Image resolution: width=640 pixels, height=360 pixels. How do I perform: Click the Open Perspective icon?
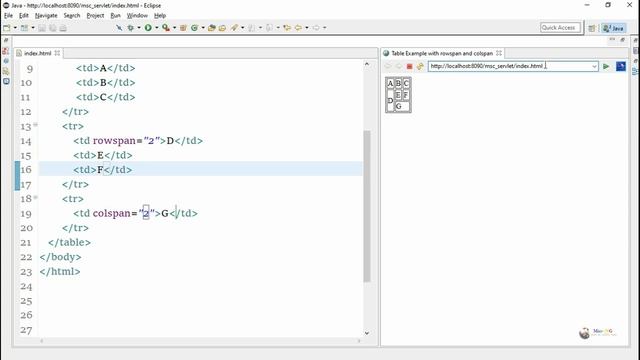(x=592, y=28)
